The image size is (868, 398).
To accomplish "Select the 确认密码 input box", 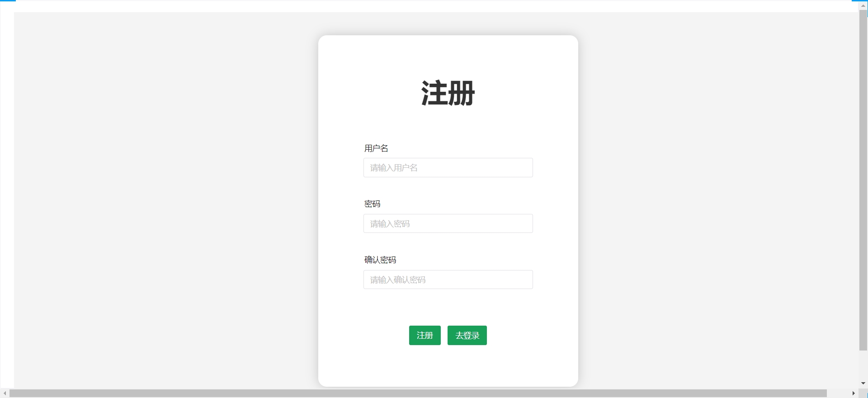I will click(x=448, y=280).
